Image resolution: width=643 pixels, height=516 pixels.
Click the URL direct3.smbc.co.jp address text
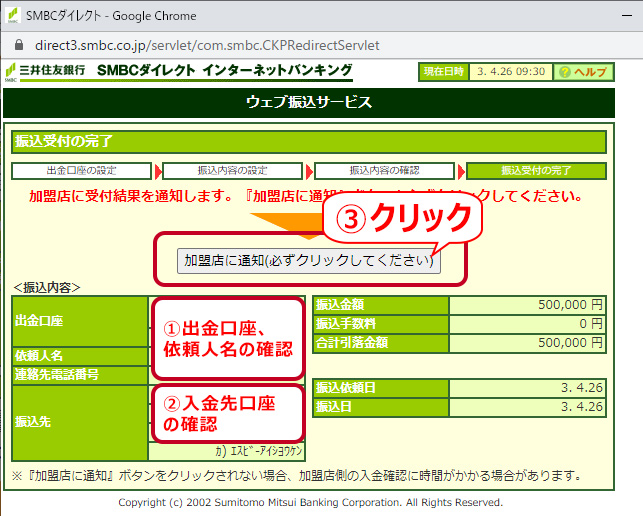point(207,45)
